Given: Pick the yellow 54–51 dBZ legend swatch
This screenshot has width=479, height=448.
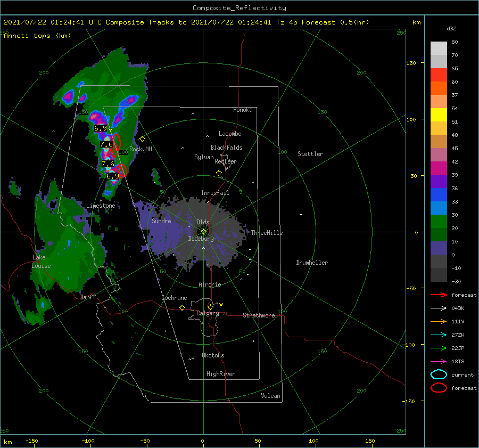Looking at the screenshot, I should [439, 115].
